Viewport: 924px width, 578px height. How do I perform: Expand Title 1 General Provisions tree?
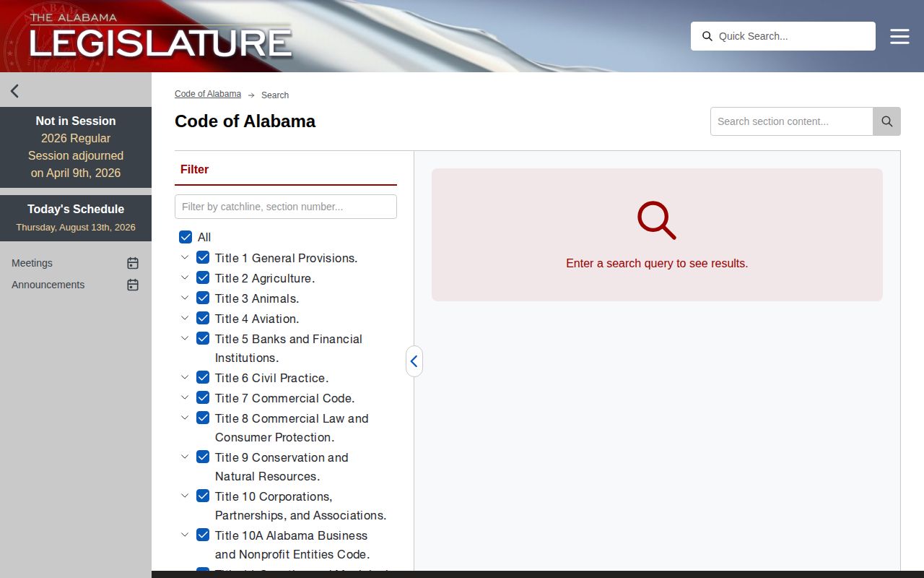(185, 257)
